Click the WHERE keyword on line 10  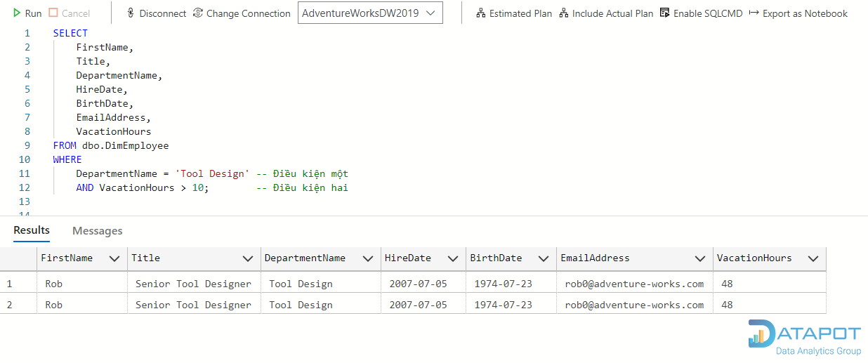pyautogui.click(x=67, y=159)
